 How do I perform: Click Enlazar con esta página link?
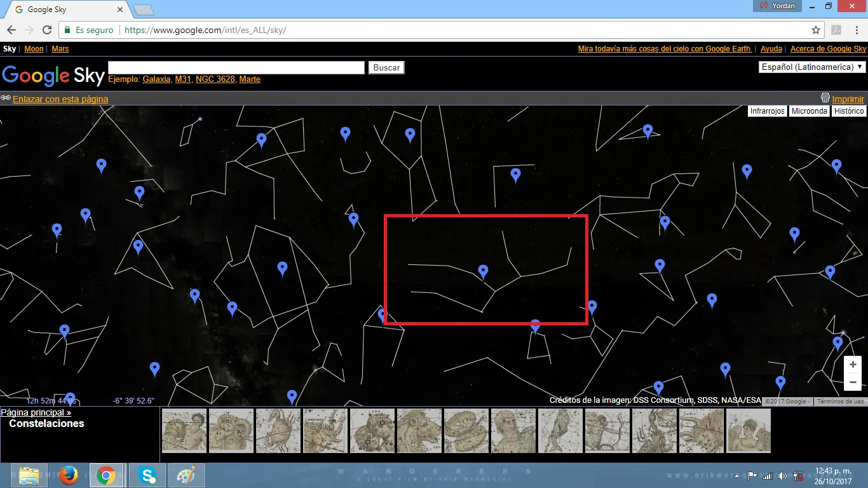[x=60, y=99]
